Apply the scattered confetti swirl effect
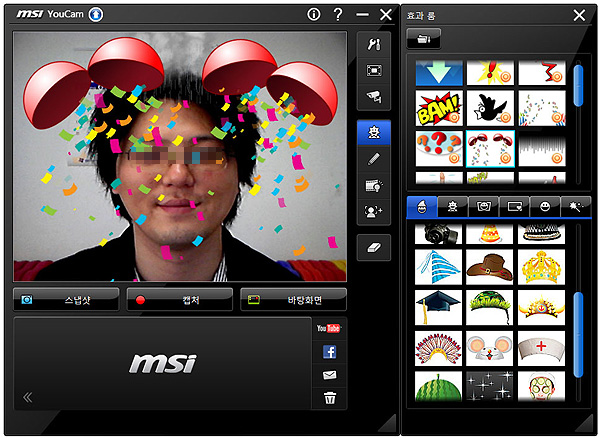This screenshot has width=600, height=438. pos(542,108)
